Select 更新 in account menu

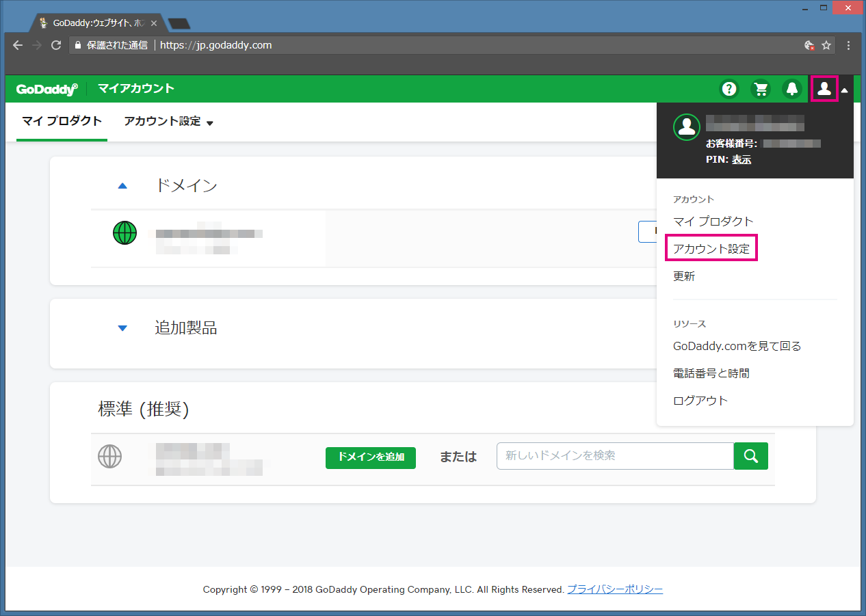click(x=684, y=276)
